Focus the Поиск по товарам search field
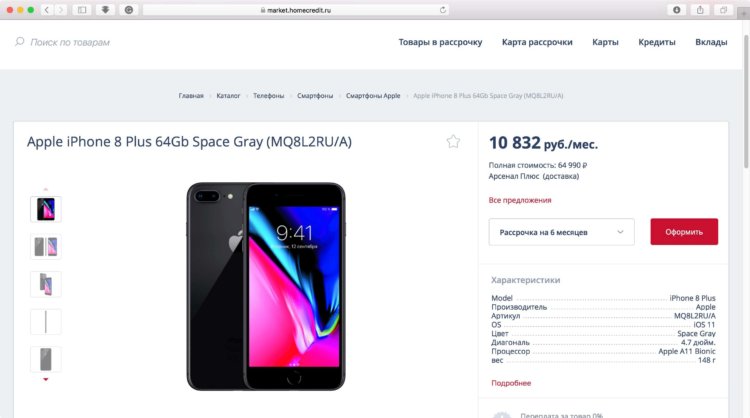The width and height of the screenshot is (750, 418). (70, 42)
